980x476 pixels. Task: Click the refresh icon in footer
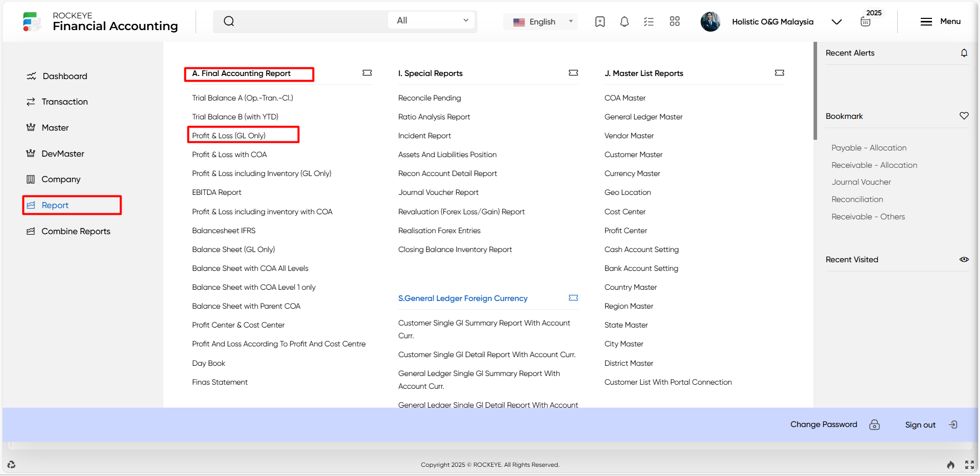click(11, 464)
